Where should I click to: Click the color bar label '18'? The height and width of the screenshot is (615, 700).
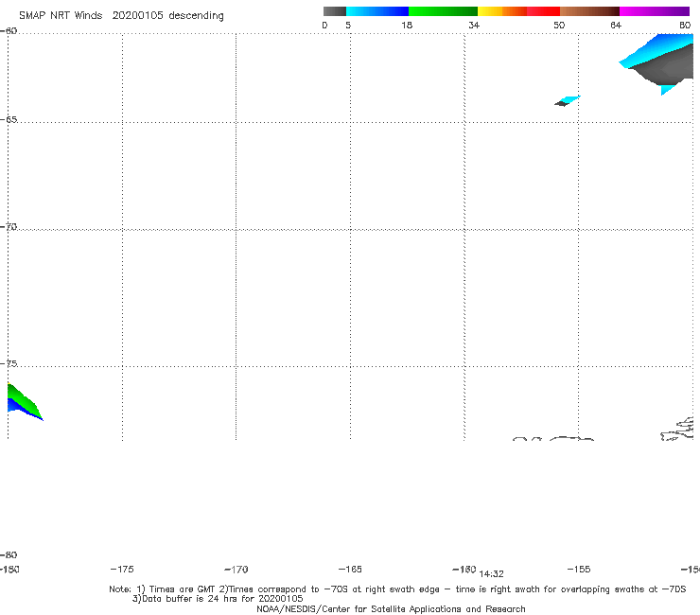[x=407, y=26]
